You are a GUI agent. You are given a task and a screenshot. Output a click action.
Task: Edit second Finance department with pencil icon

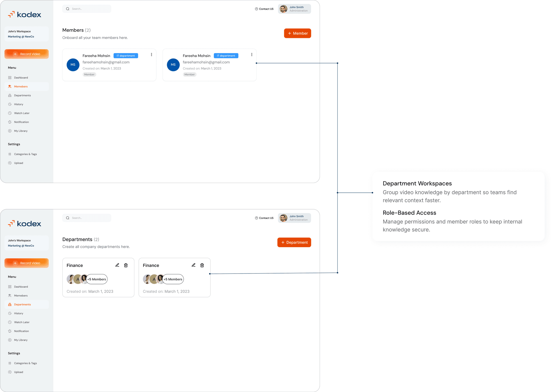[194, 265]
